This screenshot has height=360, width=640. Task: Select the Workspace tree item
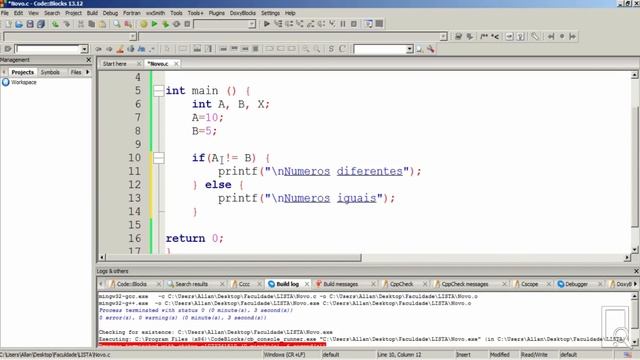tap(24, 82)
